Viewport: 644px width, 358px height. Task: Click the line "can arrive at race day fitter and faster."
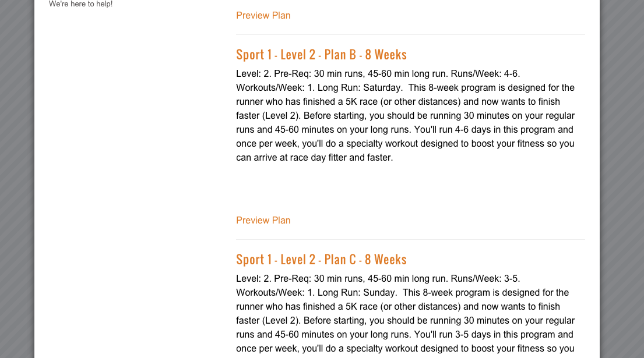click(x=315, y=158)
